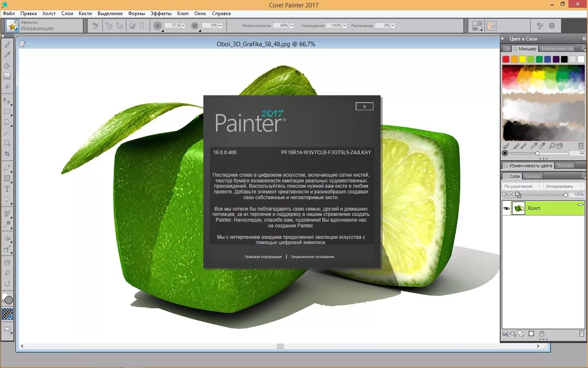Toggle visibility eye of Холст layer
The width and height of the screenshot is (588, 368).
pyautogui.click(x=506, y=208)
